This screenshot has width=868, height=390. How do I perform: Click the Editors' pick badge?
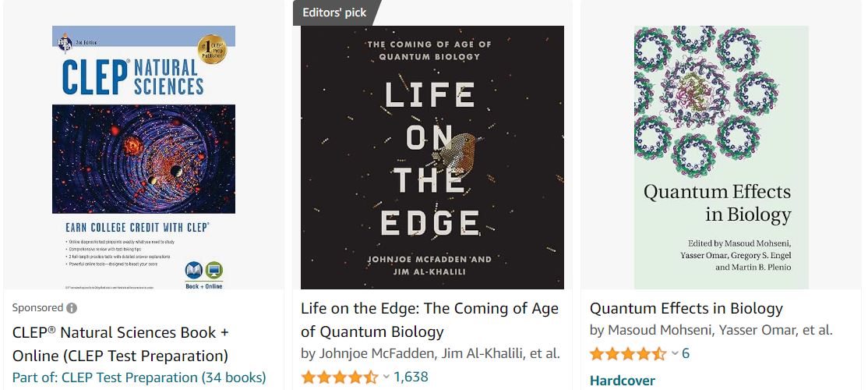335,12
